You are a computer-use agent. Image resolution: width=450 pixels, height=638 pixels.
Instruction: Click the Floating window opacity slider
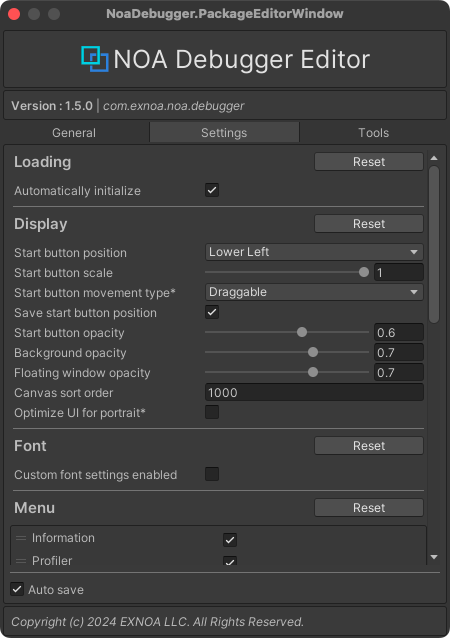287,372
